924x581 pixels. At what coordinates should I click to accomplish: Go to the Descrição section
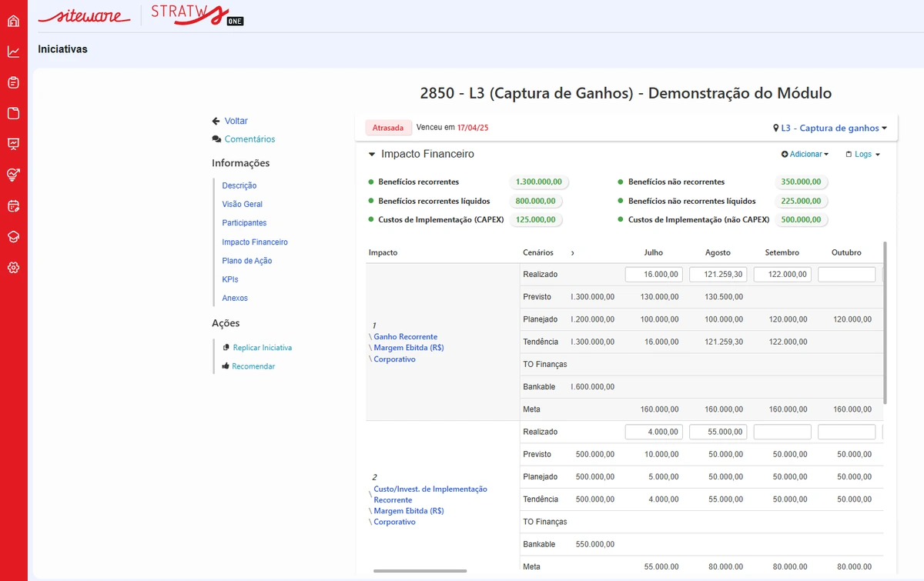tap(239, 185)
